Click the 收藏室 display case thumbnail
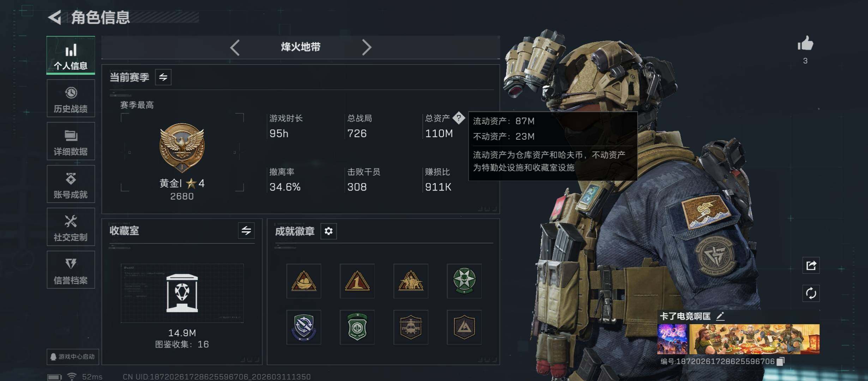868x381 pixels. (x=182, y=293)
